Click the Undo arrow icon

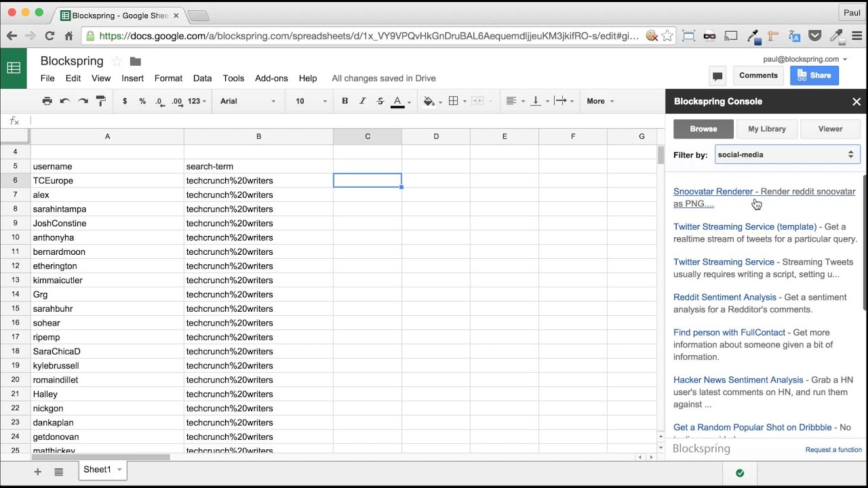point(65,101)
